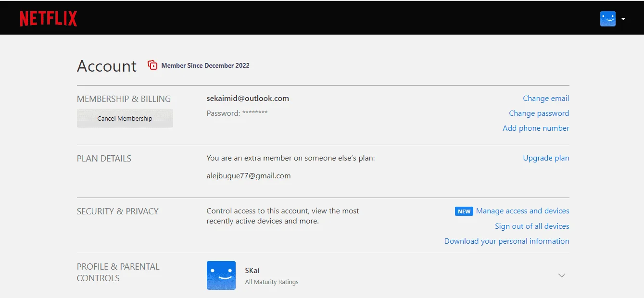Viewport: 644px width, 298px height.
Task: Click the extra member plan notice text
Action: (290, 158)
